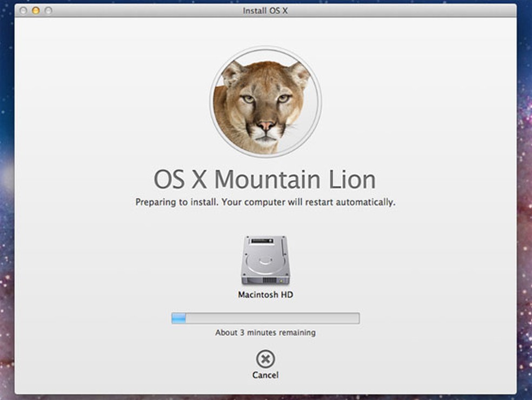The height and width of the screenshot is (400, 532).
Task: Minimize the installer window
Action: (x=35, y=9)
